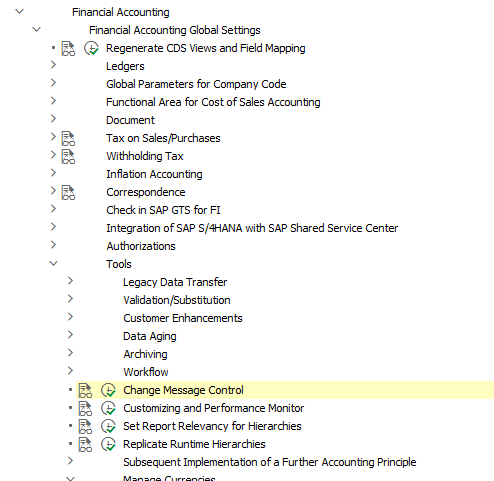
Task: Execute activity icon for Replicate Runtime Hierarchies
Action: [108, 444]
